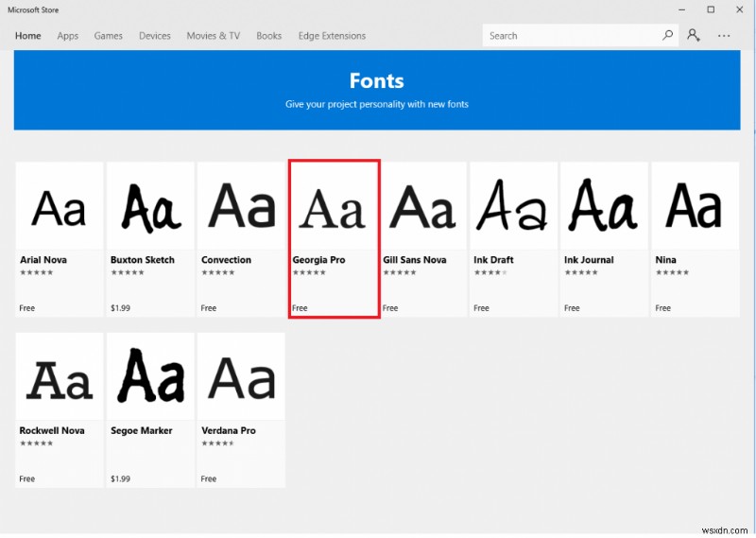Open the Edge Extensions tab
756x538 pixels.
coord(332,36)
